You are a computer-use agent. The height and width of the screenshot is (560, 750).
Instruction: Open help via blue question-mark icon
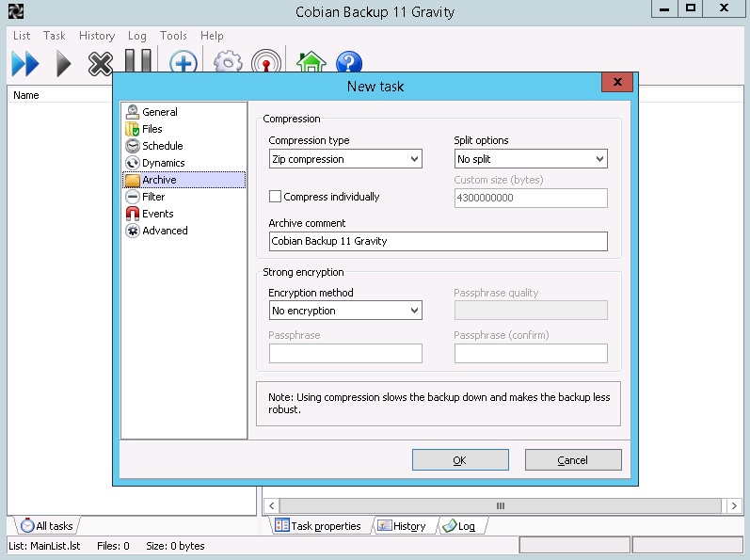pos(349,62)
